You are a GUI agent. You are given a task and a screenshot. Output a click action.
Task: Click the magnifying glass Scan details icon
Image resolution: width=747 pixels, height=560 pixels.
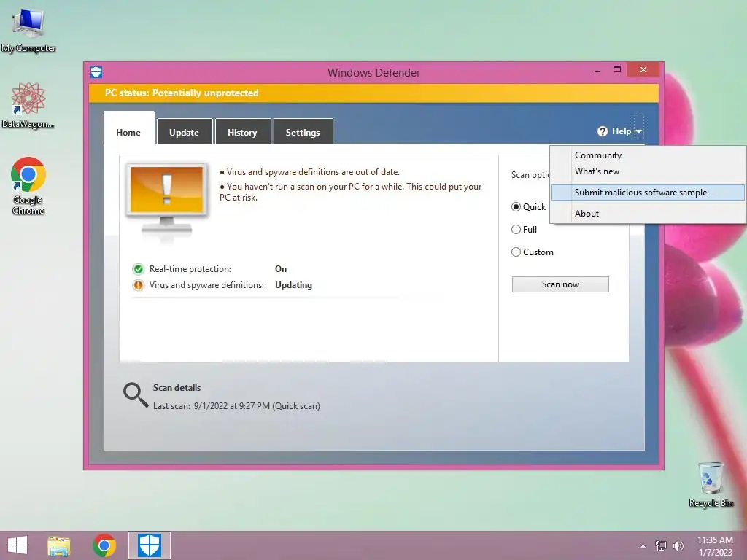(x=135, y=395)
